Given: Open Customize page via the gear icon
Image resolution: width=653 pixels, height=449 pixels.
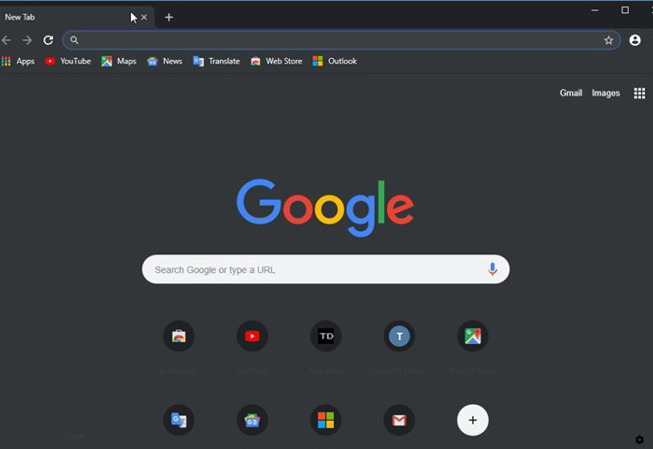Looking at the screenshot, I should tap(640, 439).
